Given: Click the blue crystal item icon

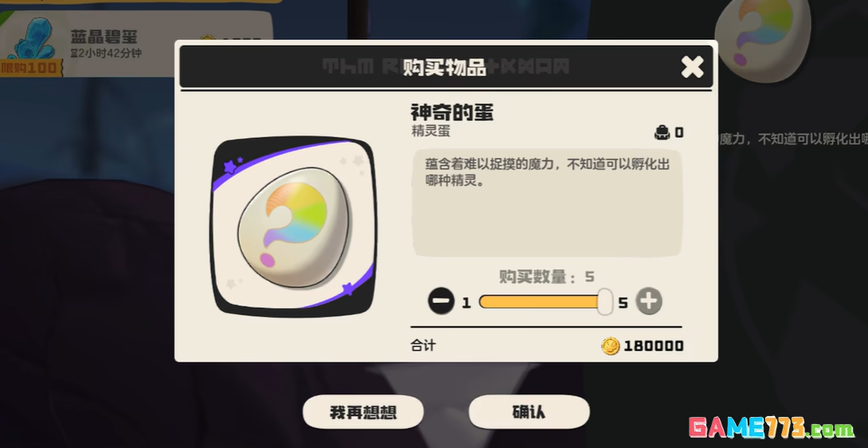Looking at the screenshot, I should (x=32, y=39).
